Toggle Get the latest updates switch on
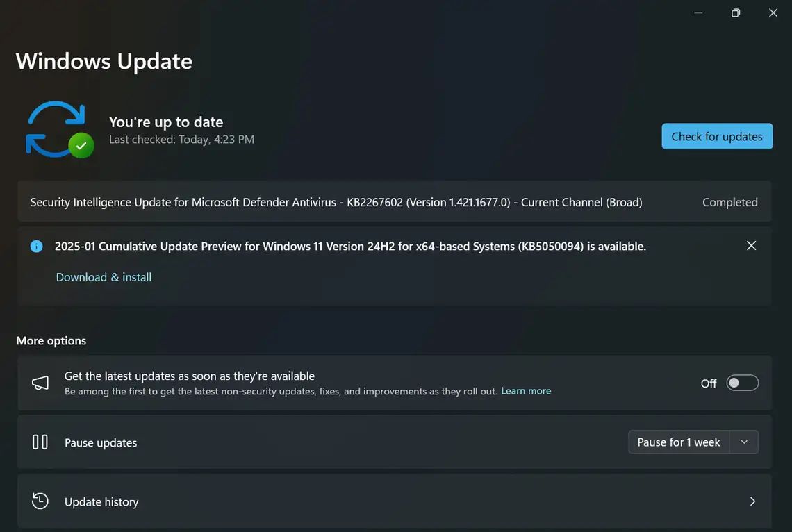Image resolution: width=792 pixels, height=532 pixels. (742, 383)
